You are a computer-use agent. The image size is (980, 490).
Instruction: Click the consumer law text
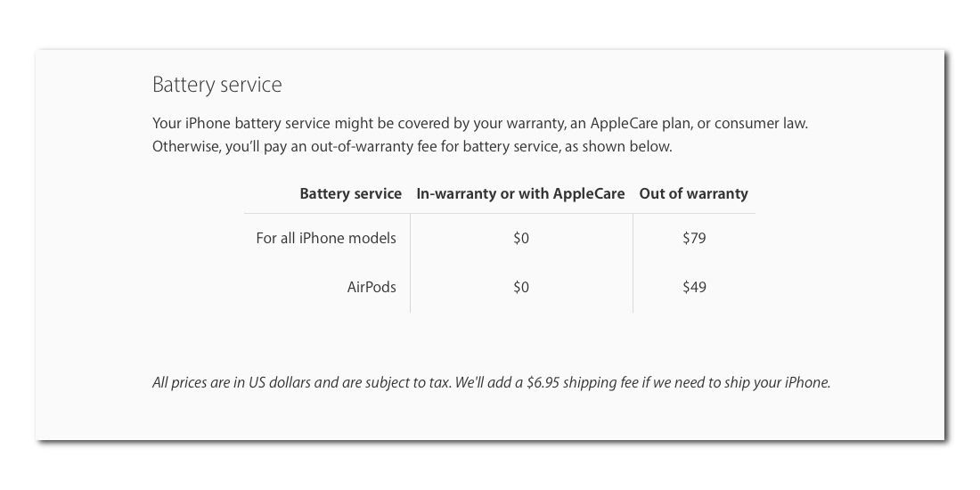coord(761,123)
